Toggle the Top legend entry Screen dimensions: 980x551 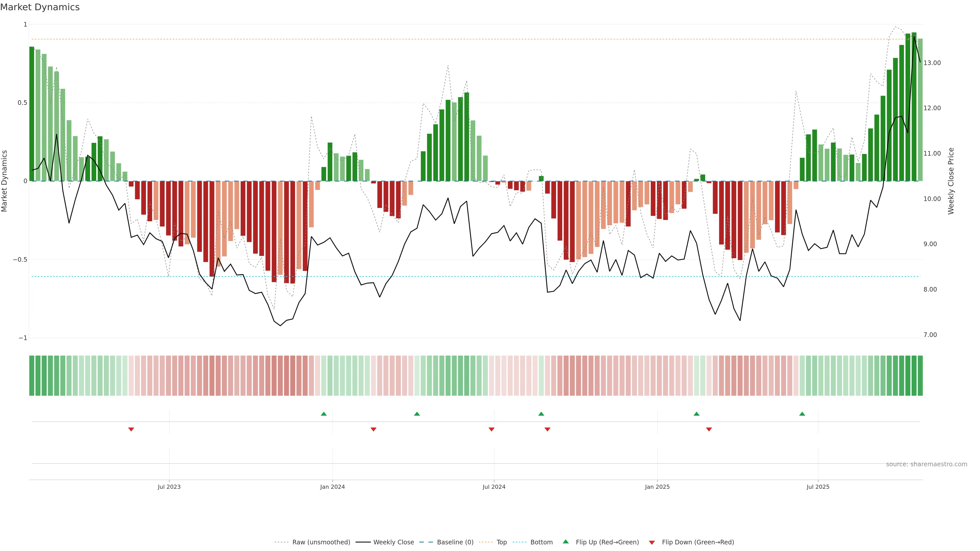[x=501, y=542]
